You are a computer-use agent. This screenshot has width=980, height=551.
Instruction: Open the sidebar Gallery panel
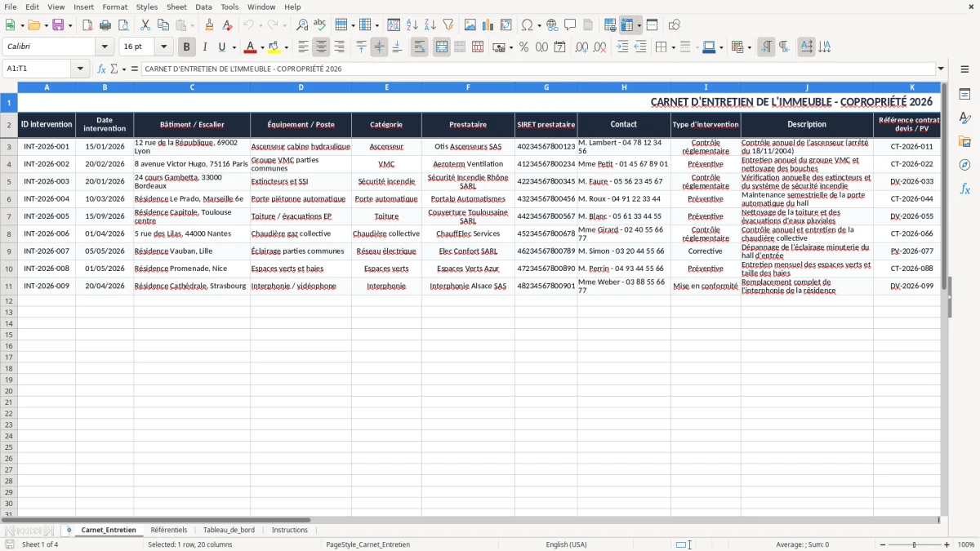tap(964, 141)
